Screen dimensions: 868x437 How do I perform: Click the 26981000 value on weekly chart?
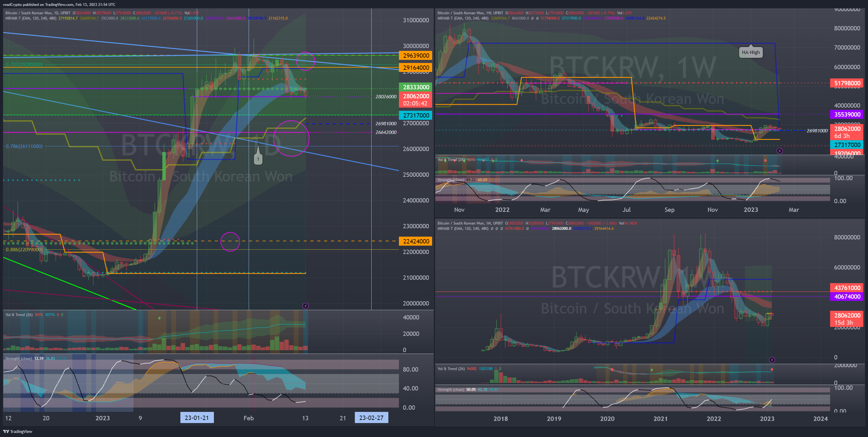[x=817, y=131]
